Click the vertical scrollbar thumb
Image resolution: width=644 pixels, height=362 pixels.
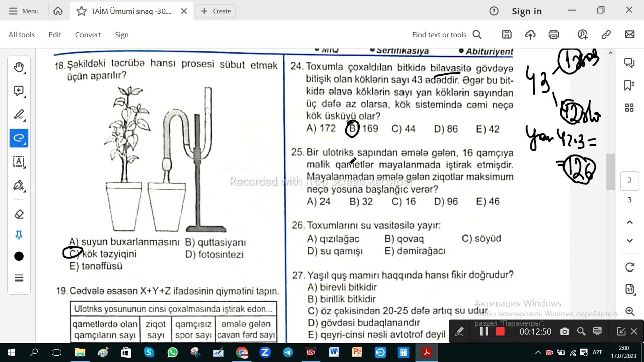(x=611, y=171)
